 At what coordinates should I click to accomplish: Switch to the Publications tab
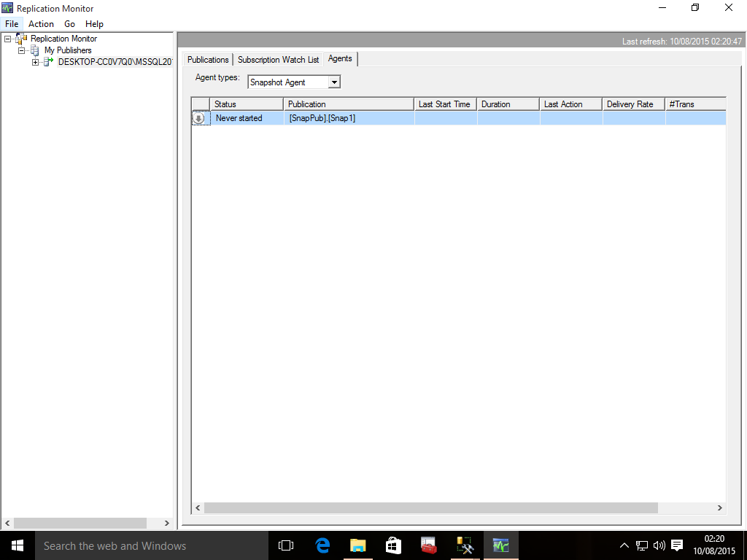pos(208,60)
